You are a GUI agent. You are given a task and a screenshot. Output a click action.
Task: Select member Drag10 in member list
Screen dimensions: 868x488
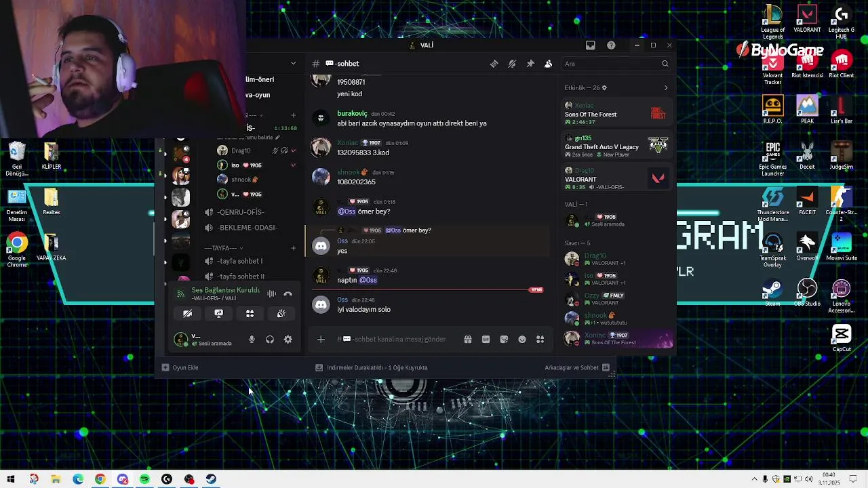[616, 259]
